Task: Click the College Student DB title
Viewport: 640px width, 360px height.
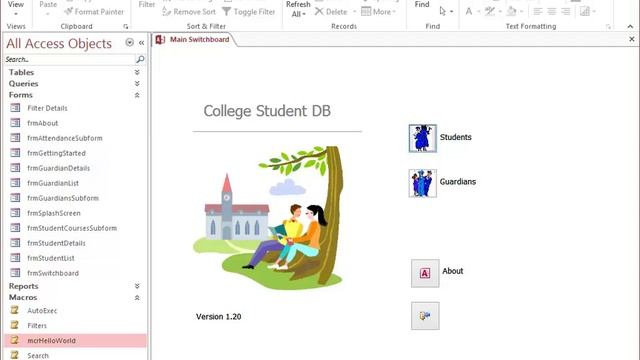Action: pyautogui.click(x=267, y=111)
